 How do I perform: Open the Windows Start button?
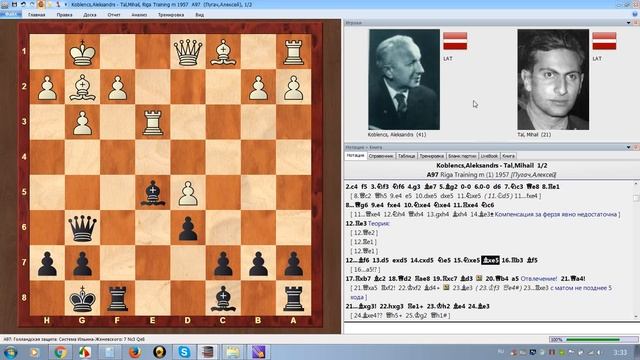coord(10,352)
